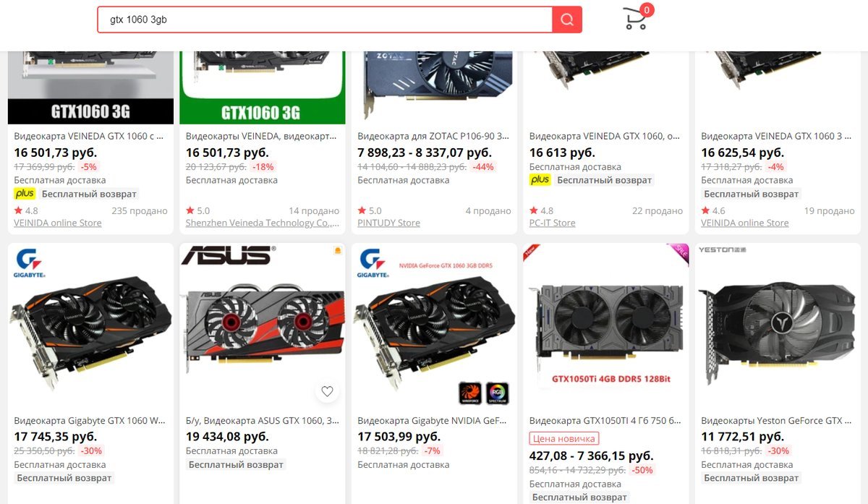Click the orange badge icon on ASUS card
Image resolution: width=868 pixels, height=504 pixels.
coord(336,251)
